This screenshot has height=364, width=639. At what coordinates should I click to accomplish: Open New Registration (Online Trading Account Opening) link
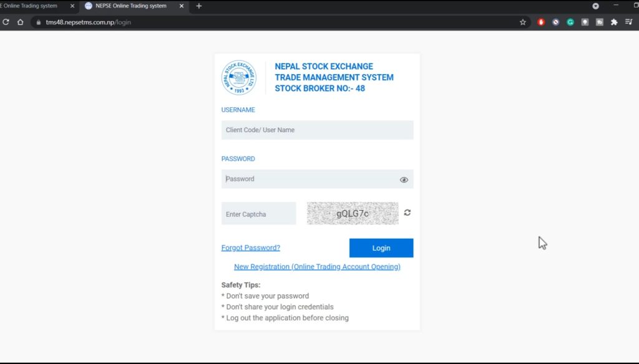tap(317, 267)
